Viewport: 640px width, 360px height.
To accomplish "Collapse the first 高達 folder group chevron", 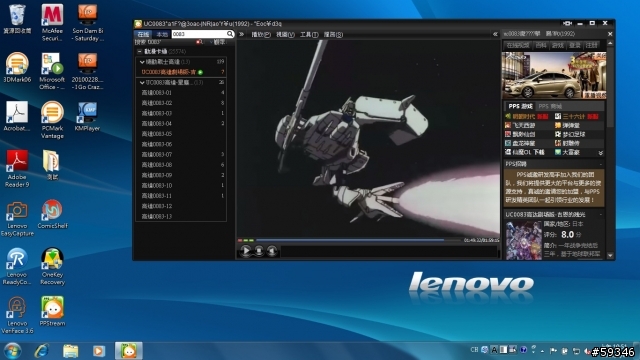I will click(x=142, y=62).
